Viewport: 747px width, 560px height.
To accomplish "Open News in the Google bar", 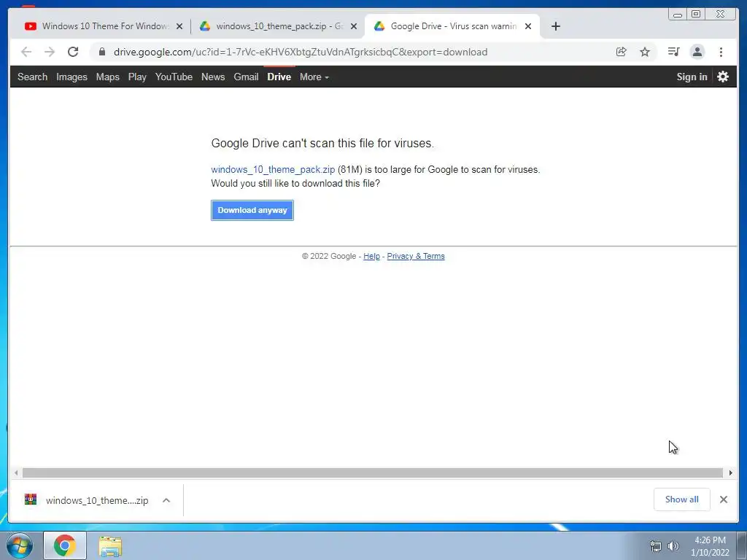I will click(x=213, y=77).
